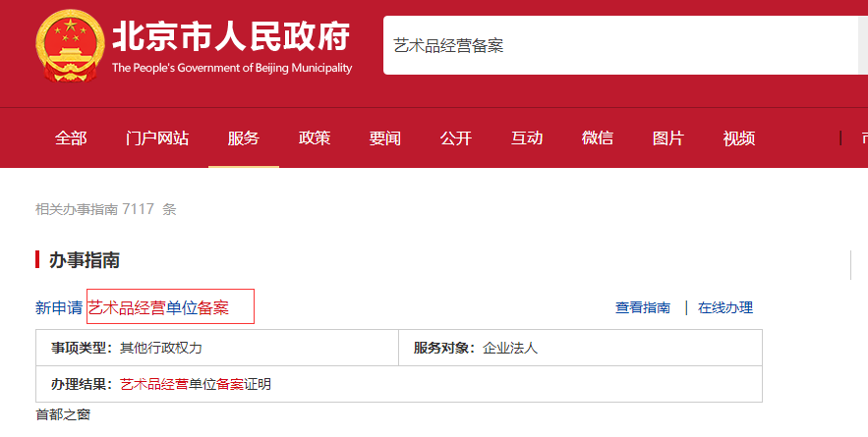
Task: Click the 新申请 label
Action: pyautogui.click(x=59, y=308)
